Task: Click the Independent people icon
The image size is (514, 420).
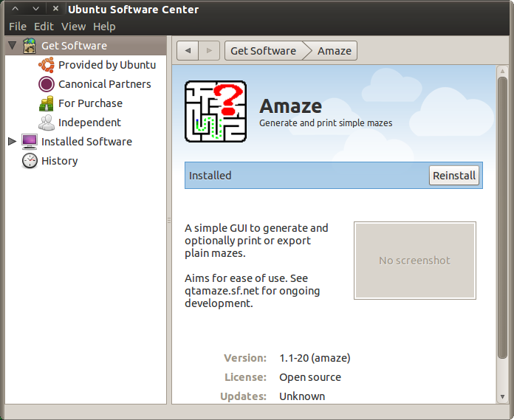Action: [x=47, y=123]
